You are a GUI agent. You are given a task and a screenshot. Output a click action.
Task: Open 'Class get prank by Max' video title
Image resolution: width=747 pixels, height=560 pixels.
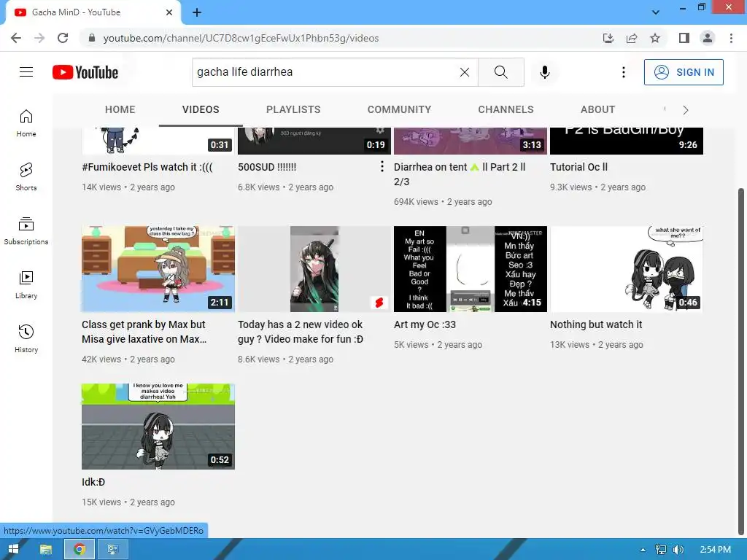144,332
